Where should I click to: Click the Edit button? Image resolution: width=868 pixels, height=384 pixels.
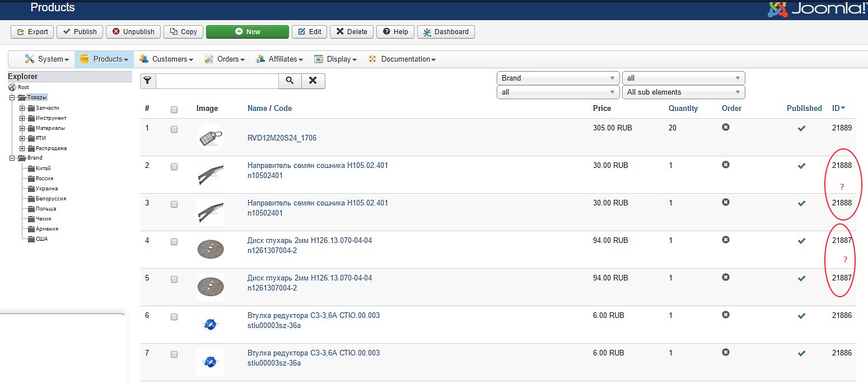click(x=309, y=32)
